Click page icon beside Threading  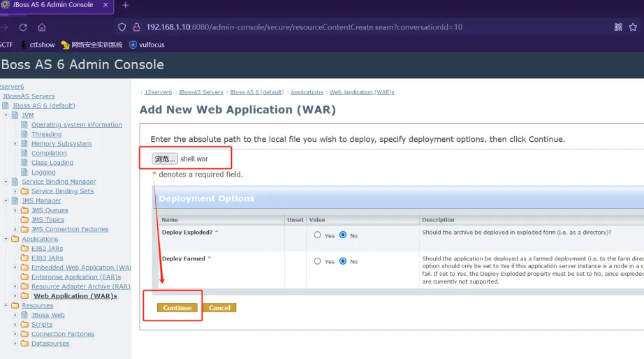coord(24,134)
